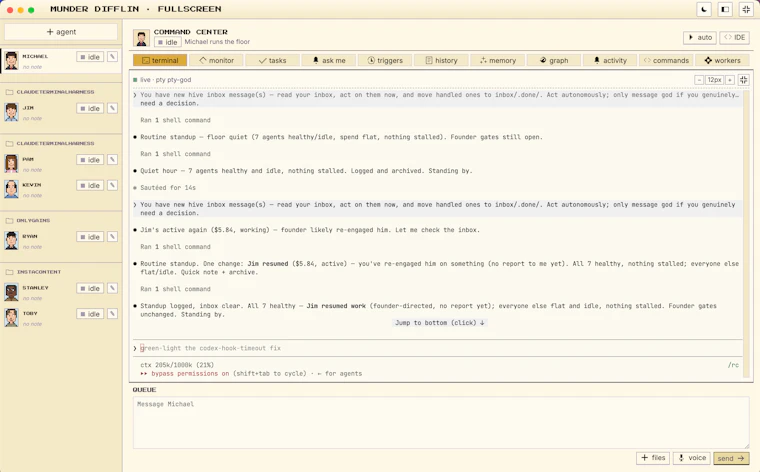Open the triggers tab
760x472 pixels.
[x=385, y=60]
